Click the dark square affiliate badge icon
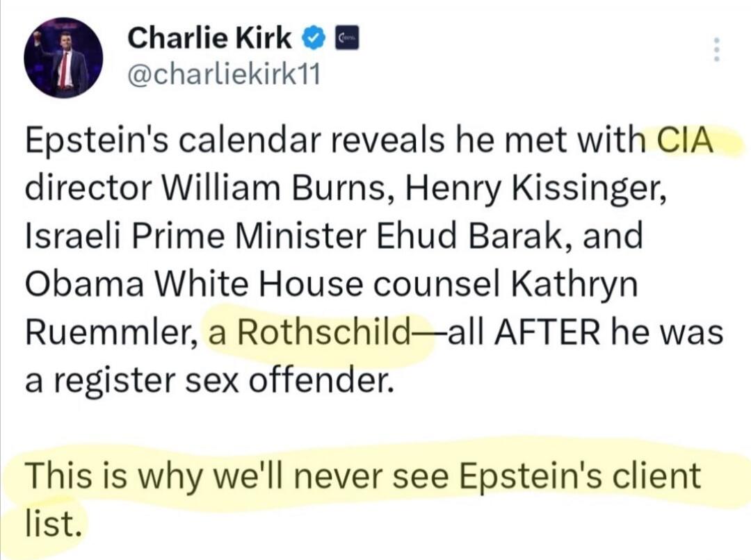Viewport: 751px width, 560px height. coord(346,38)
